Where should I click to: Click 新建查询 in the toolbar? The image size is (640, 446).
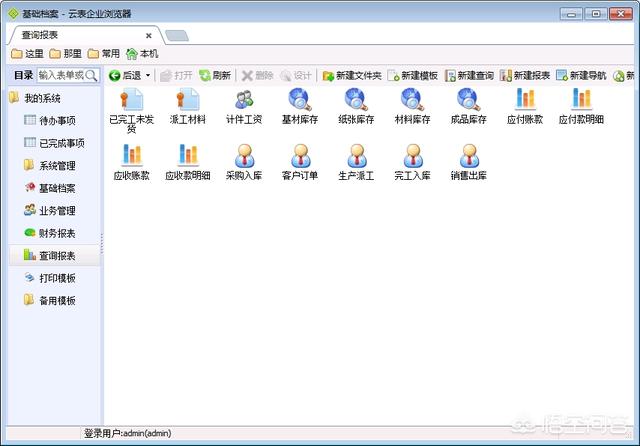click(469, 75)
